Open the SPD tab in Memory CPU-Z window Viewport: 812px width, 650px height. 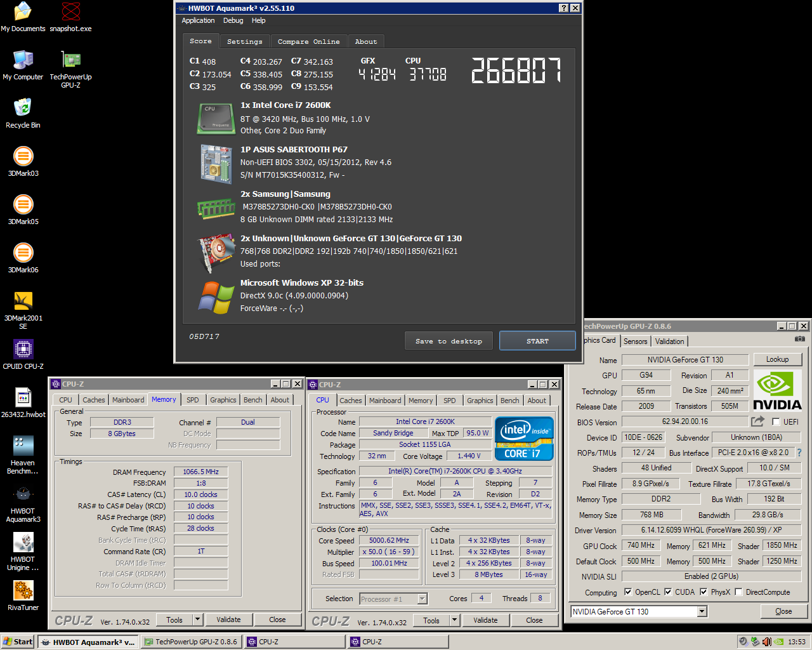193,400
